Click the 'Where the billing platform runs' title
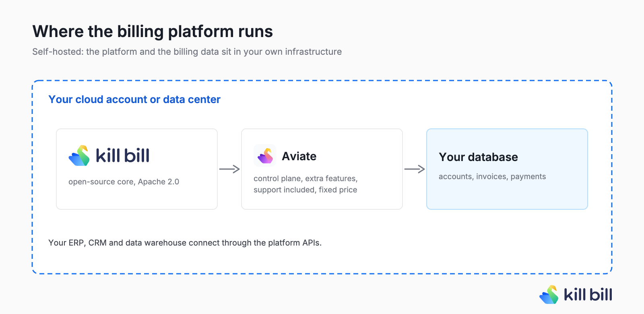This screenshot has width=644, height=314. tap(153, 31)
